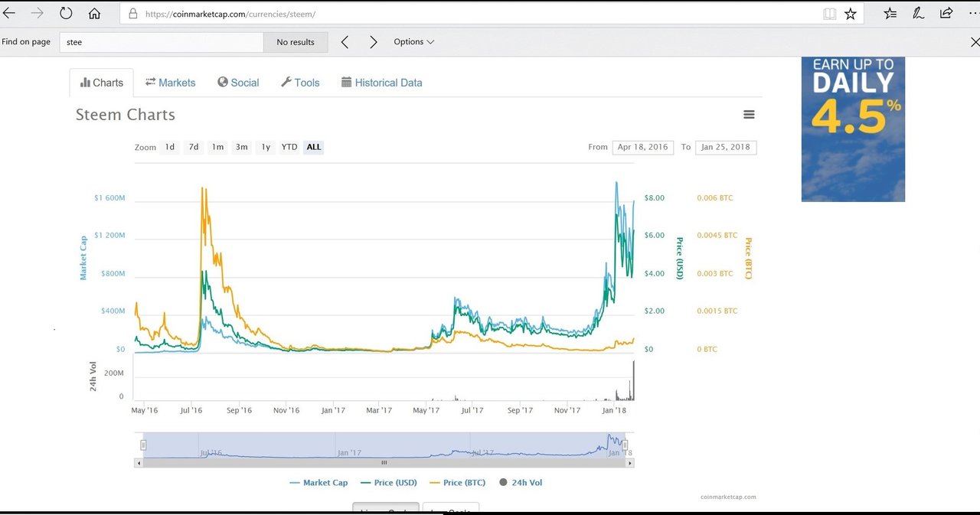Open the Social tab
980x515 pixels.
(x=238, y=83)
